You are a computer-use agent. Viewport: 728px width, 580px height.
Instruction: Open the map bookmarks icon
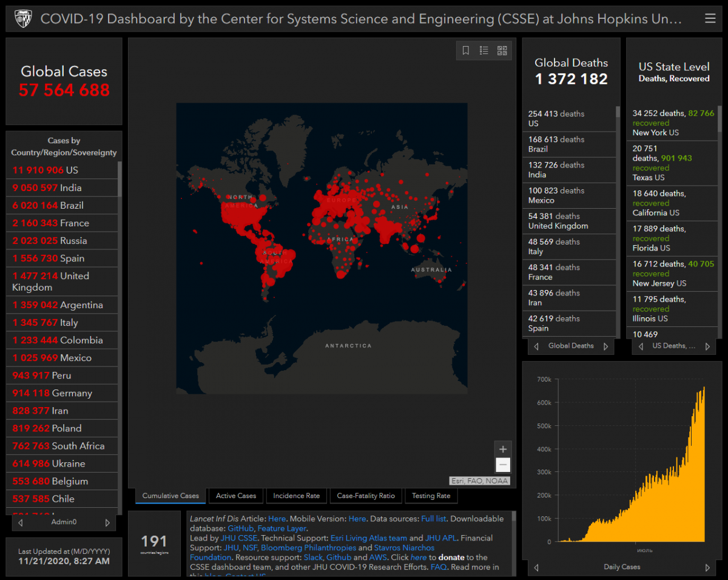(466, 50)
